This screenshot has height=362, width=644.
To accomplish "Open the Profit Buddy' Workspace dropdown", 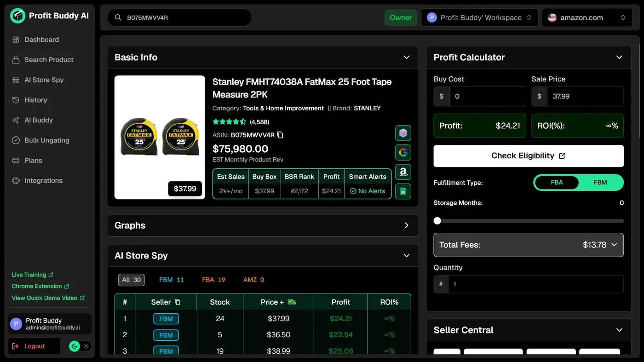I will (x=479, y=18).
